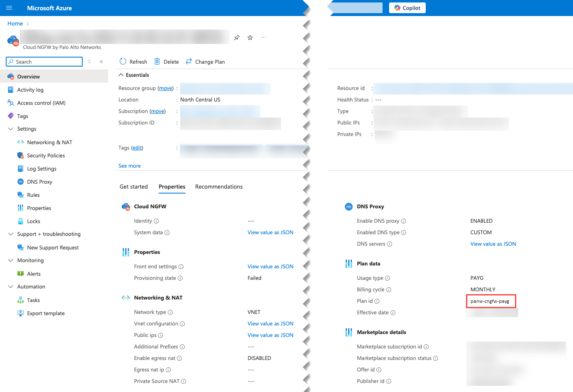Click the Cloud NGFW resource icon

[13, 41]
